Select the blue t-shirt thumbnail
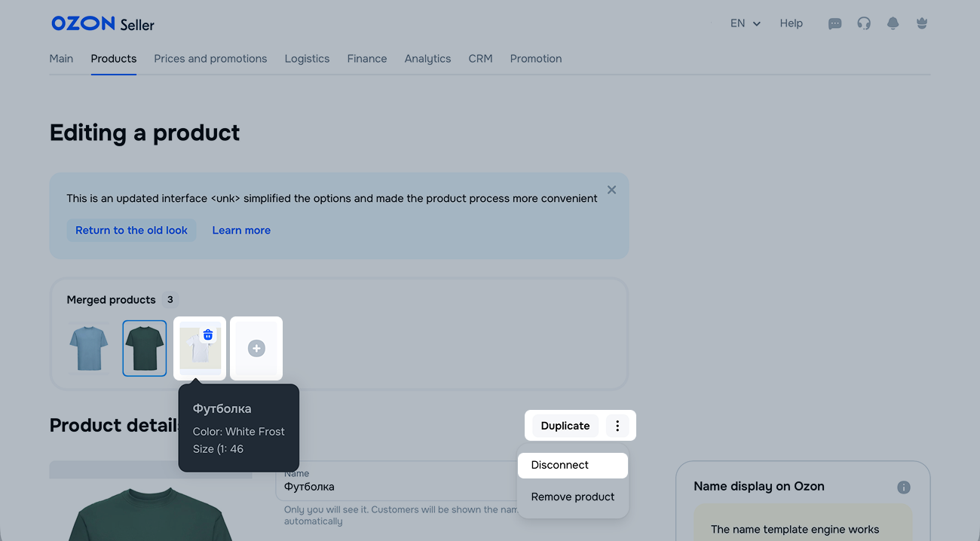 pos(89,348)
